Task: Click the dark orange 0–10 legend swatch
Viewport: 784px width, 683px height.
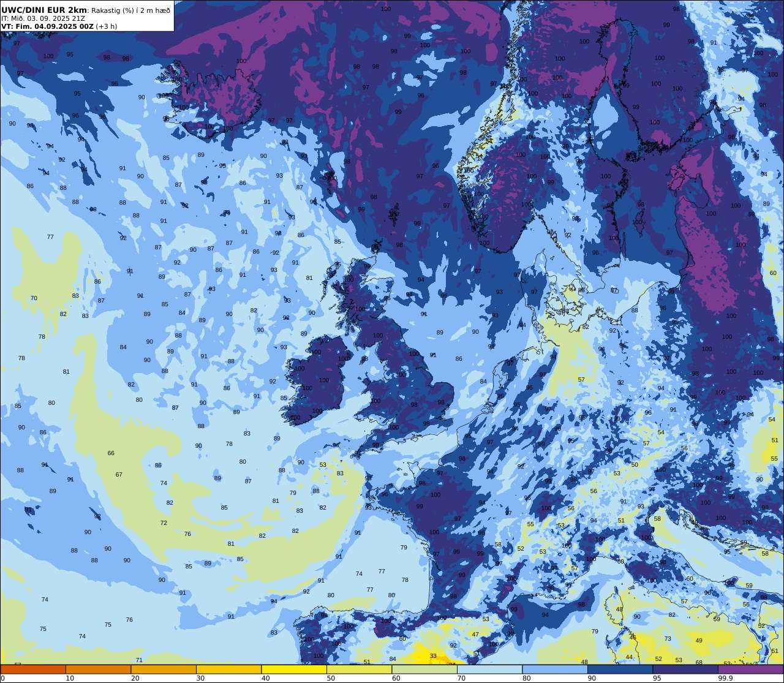Action: point(33,669)
